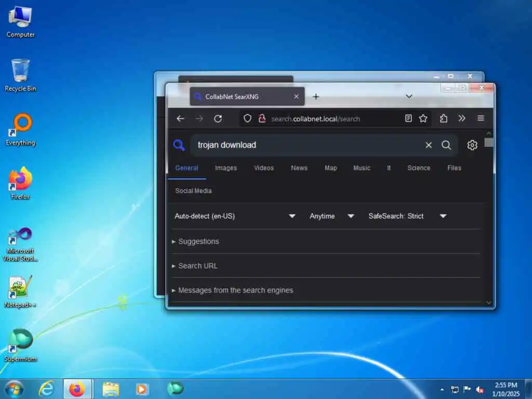Switch to the Social Media tab
Screen dimensions: 532x399
(193, 191)
